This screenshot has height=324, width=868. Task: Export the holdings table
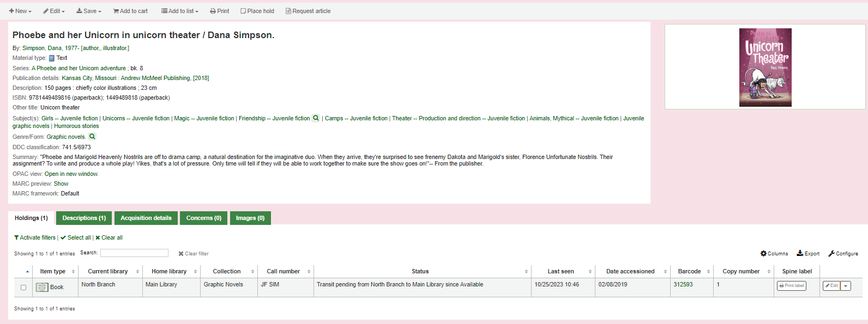click(x=808, y=253)
